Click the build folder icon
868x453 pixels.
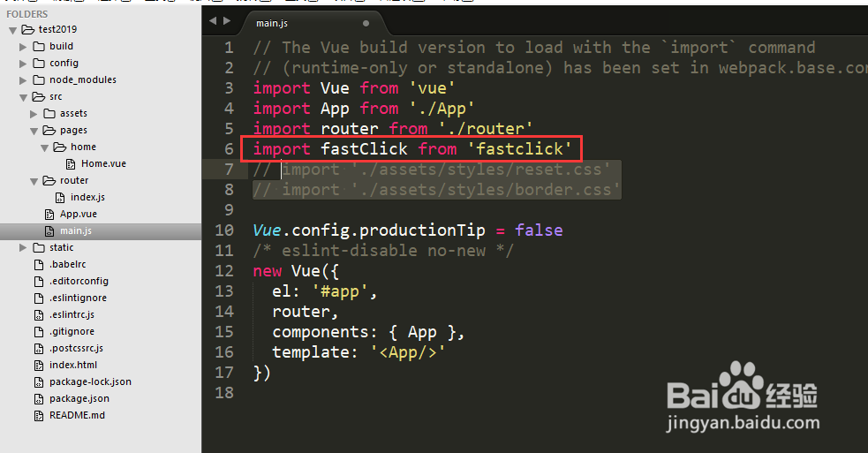[39, 46]
